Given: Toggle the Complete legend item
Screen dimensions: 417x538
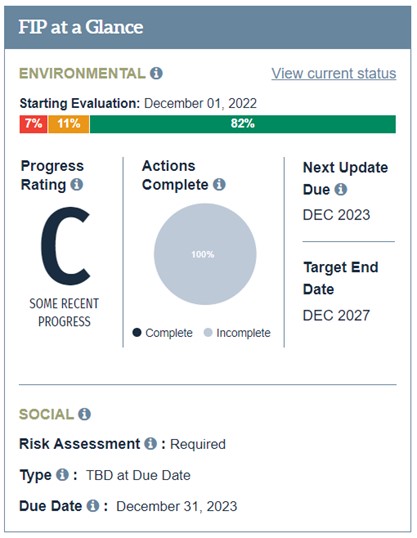Looking at the screenshot, I should (x=163, y=333).
